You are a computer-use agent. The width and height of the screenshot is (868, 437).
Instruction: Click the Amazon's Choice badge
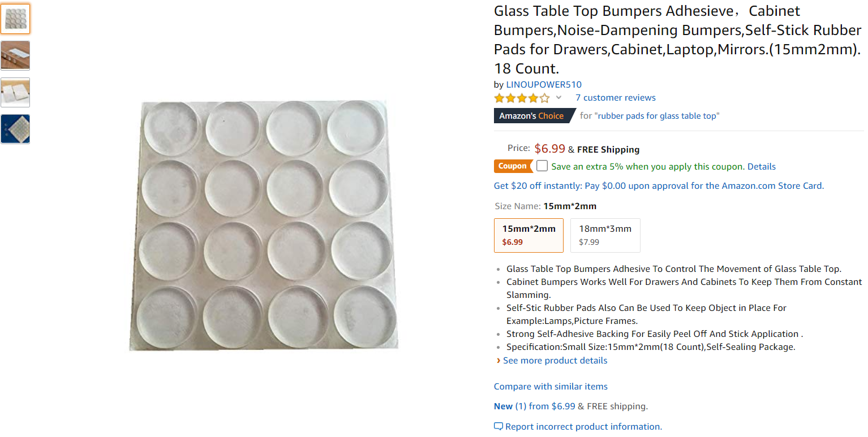(531, 116)
